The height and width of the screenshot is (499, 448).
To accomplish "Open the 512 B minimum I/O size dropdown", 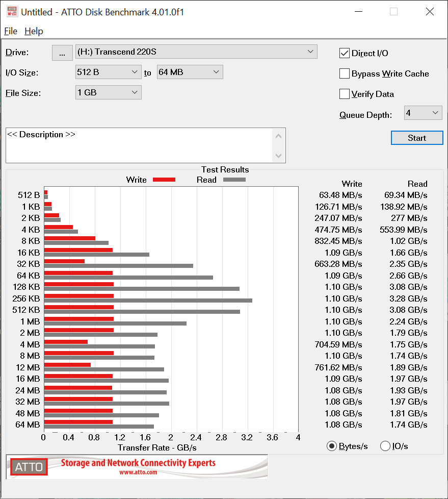I will coord(108,72).
